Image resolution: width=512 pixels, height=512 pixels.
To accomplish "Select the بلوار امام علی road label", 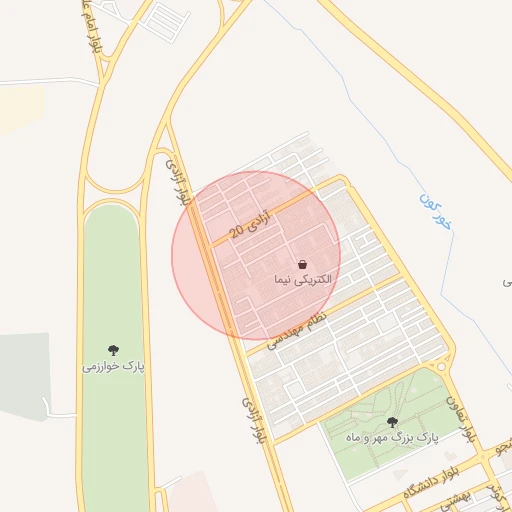I will pos(91,27).
